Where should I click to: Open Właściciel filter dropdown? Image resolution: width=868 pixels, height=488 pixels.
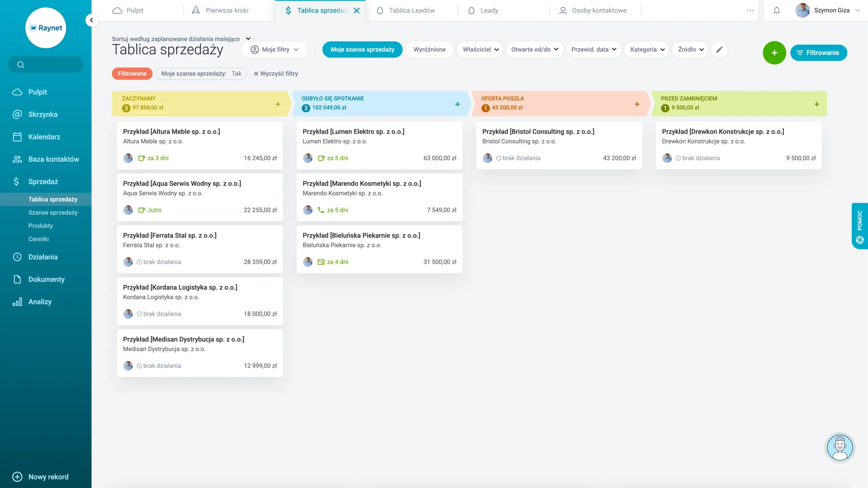click(480, 50)
